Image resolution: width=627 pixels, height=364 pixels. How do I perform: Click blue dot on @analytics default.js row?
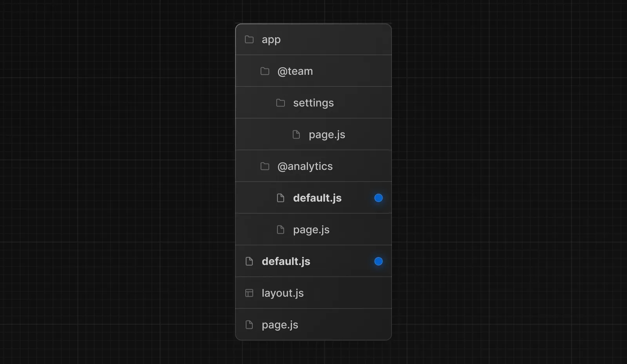[x=378, y=198]
